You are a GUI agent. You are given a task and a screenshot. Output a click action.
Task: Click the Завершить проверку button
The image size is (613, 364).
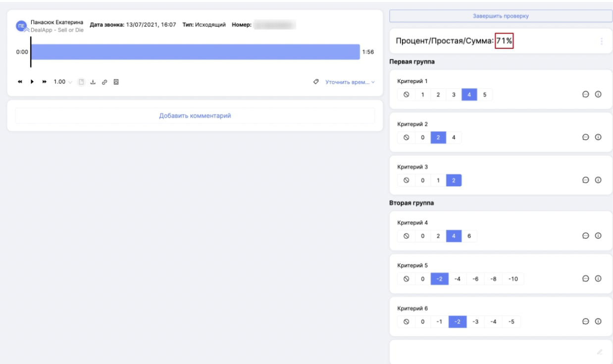point(501,16)
